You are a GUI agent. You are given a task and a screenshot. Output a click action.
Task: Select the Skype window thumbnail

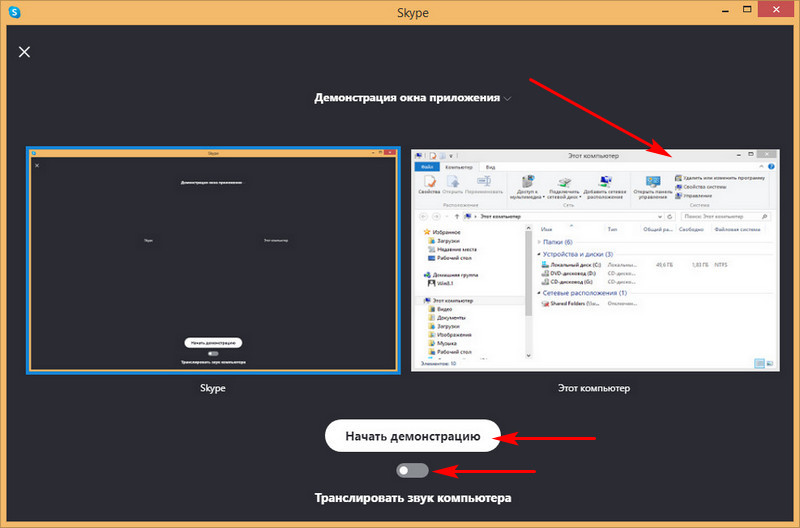[213, 260]
